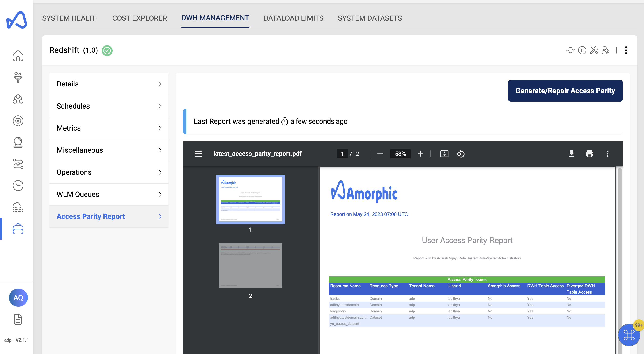Open Redshift three-dot more options

coord(626,50)
